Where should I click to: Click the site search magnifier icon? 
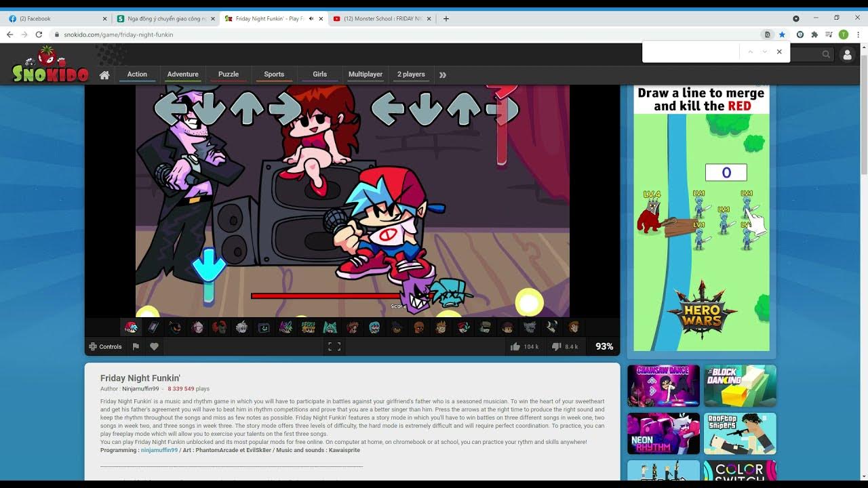point(826,54)
